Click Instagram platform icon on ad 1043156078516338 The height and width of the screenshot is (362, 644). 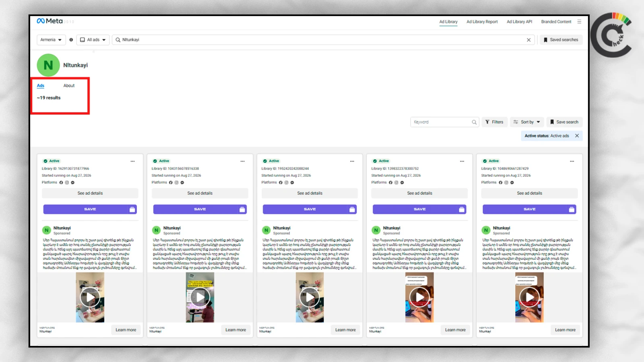point(176,183)
